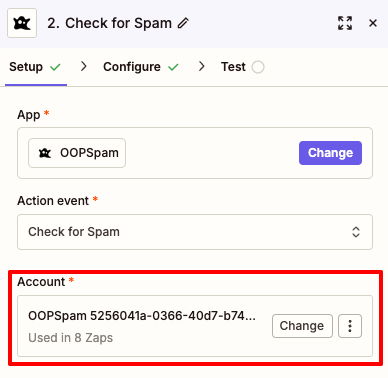Viewport: 388px width, 378px height.
Task: Click the green checkmark next to Setup
Action: [55, 68]
